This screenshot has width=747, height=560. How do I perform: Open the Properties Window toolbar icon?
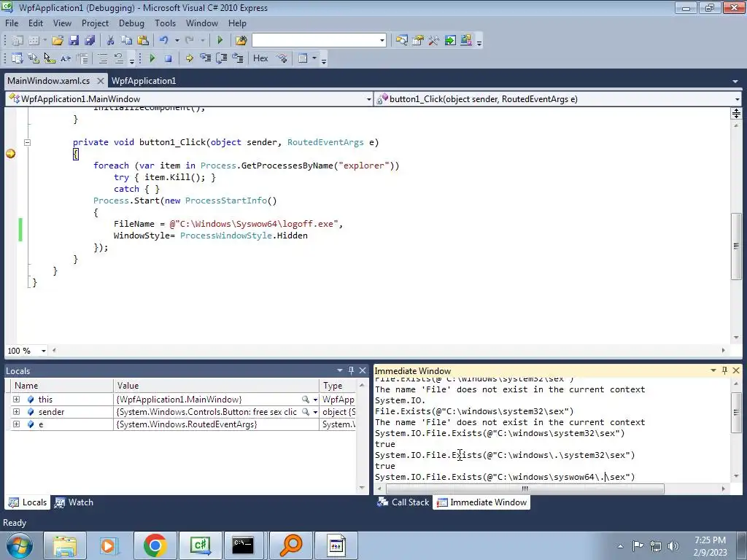[418, 41]
